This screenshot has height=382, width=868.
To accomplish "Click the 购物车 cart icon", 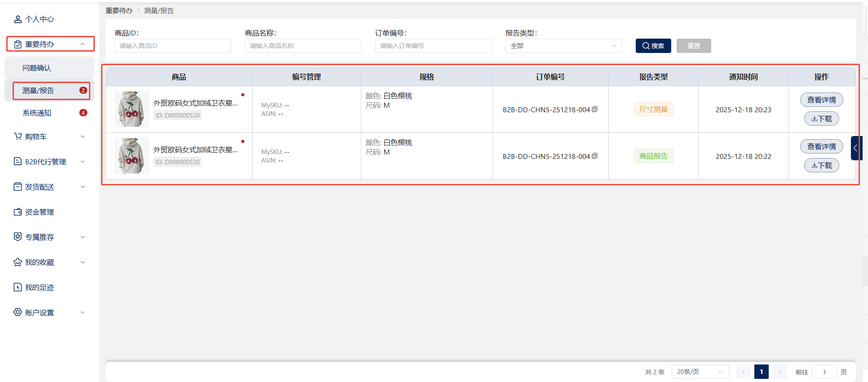I will tap(18, 136).
